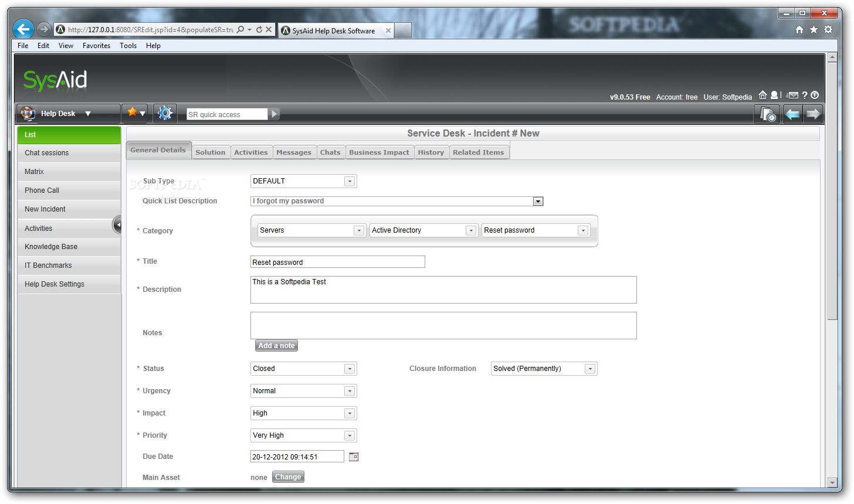Refresh the page in address bar
Screen dimensions: 854x504
[x=259, y=29]
